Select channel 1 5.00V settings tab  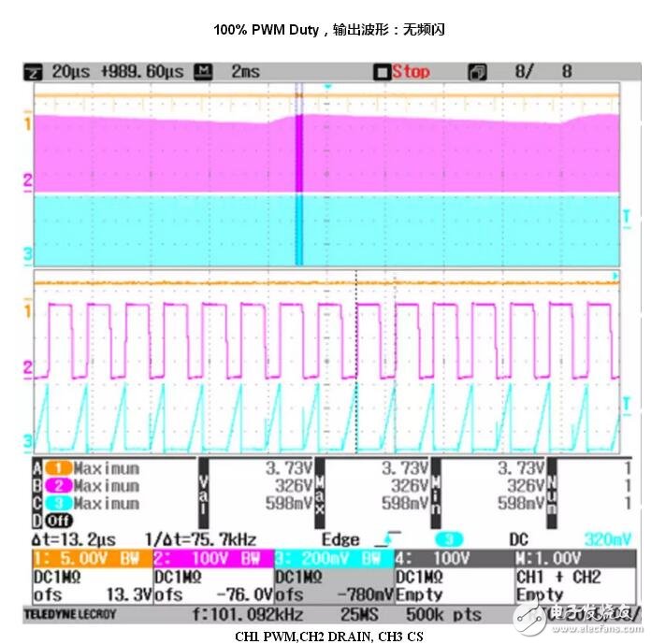coord(93,559)
